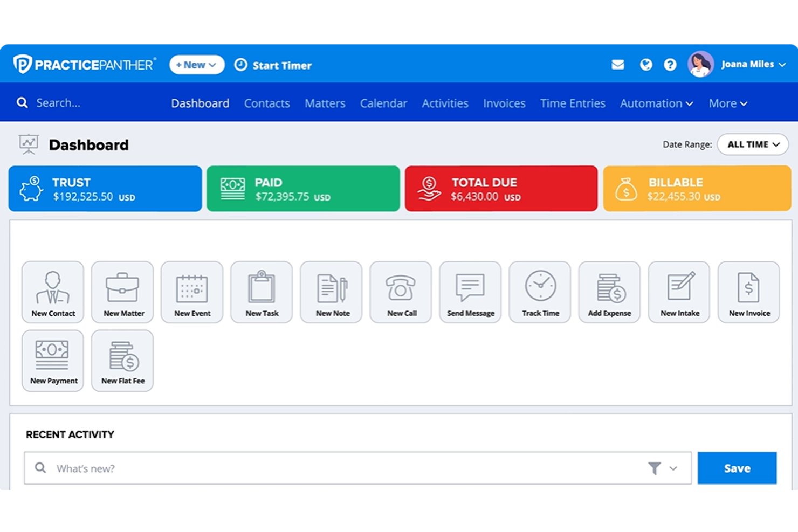Expand the + New dropdown button

click(x=197, y=65)
